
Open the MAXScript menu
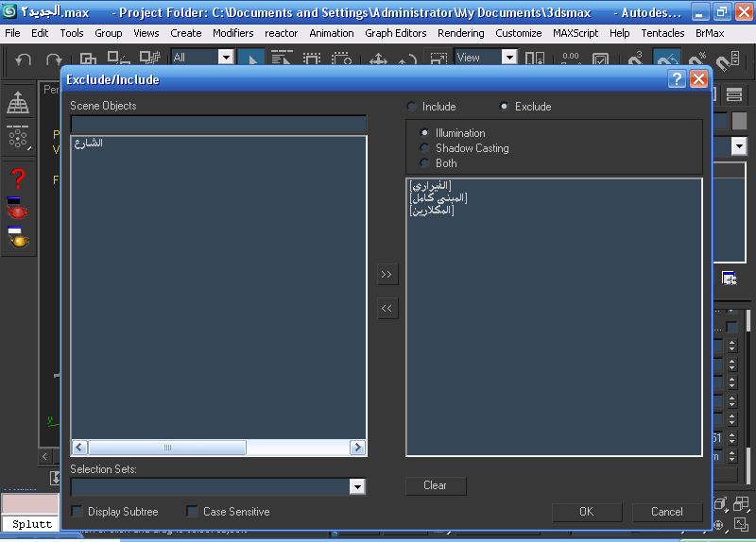pos(576,33)
